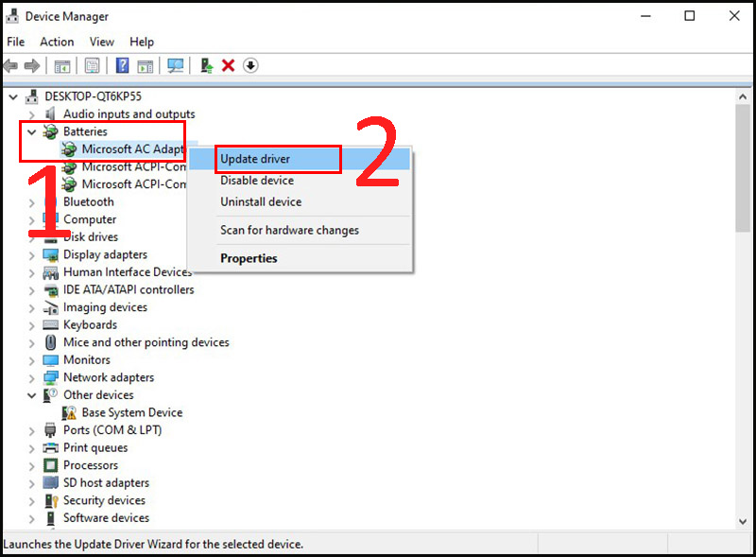Expand the Display adapters node

32,254
